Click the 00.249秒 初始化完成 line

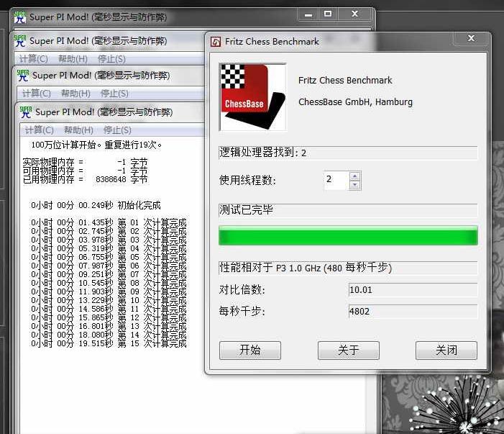[x=96, y=205]
